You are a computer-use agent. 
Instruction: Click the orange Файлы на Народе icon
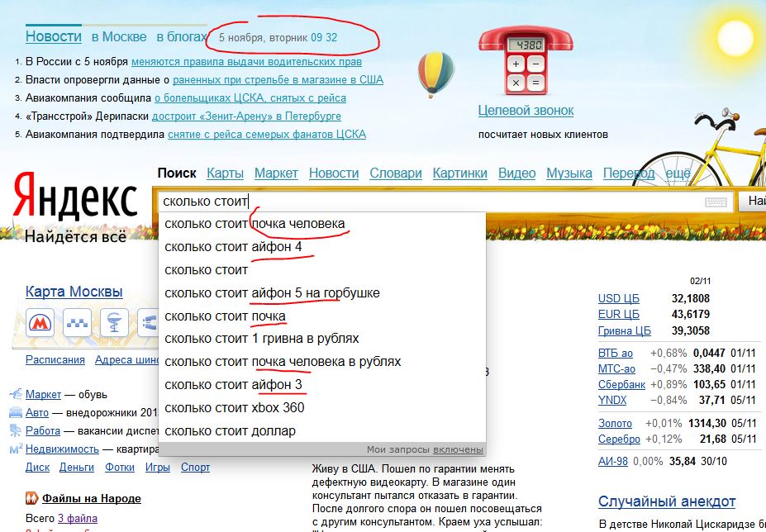(31, 498)
